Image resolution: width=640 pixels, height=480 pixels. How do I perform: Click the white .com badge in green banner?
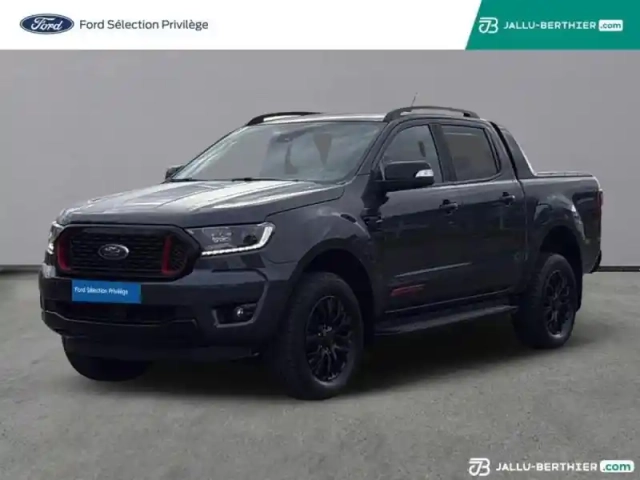(x=611, y=25)
